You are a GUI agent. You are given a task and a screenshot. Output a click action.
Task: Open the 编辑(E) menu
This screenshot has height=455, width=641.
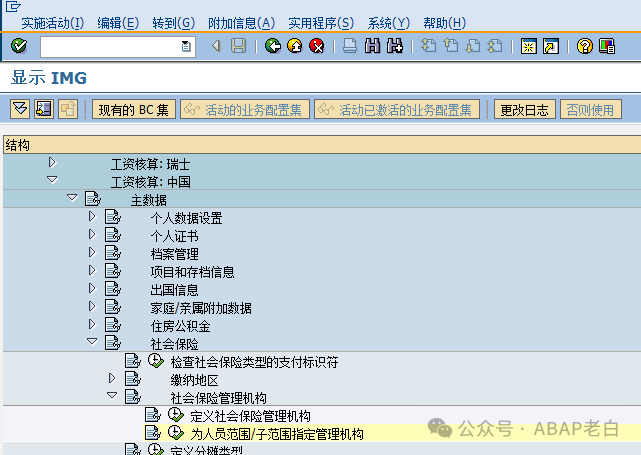(x=118, y=23)
